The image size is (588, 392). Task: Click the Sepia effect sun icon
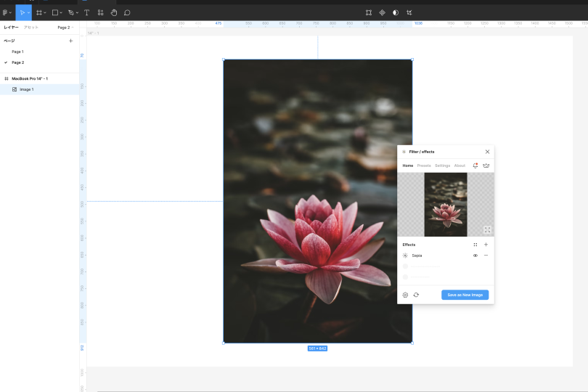pos(405,256)
